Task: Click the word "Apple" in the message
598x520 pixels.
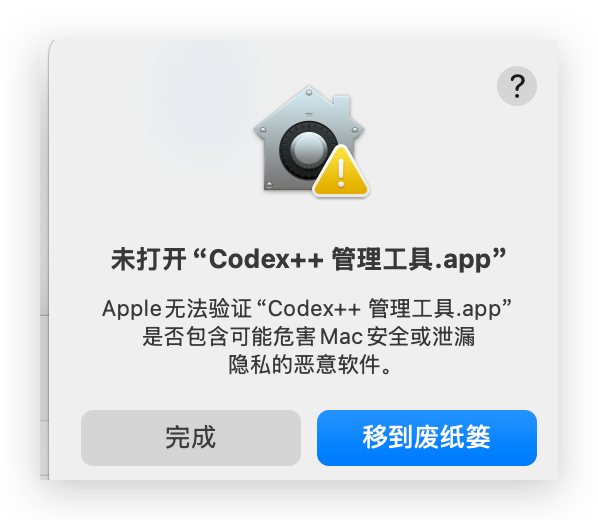Action: pyautogui.click(x=132, y=309)
